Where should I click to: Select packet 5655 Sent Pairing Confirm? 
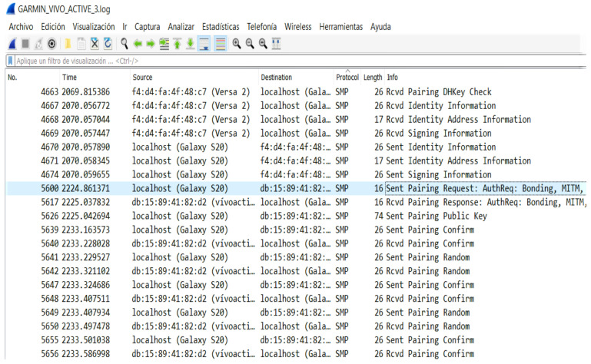(296, 340)
